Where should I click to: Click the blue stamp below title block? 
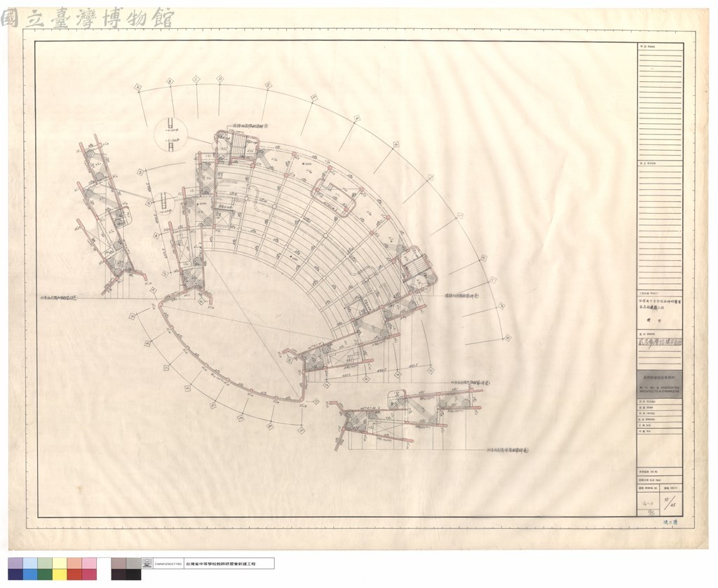[670, 523]
